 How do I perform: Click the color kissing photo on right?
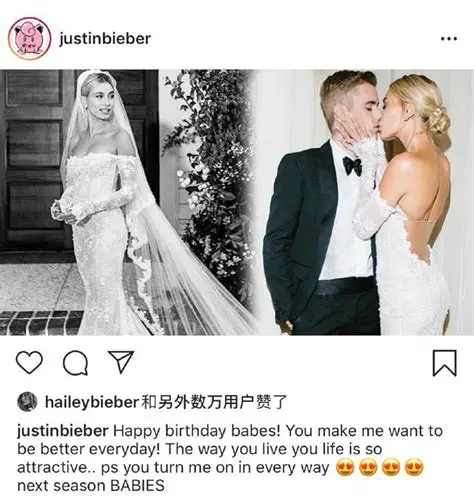pyautogui.click(x=365, y=202)
